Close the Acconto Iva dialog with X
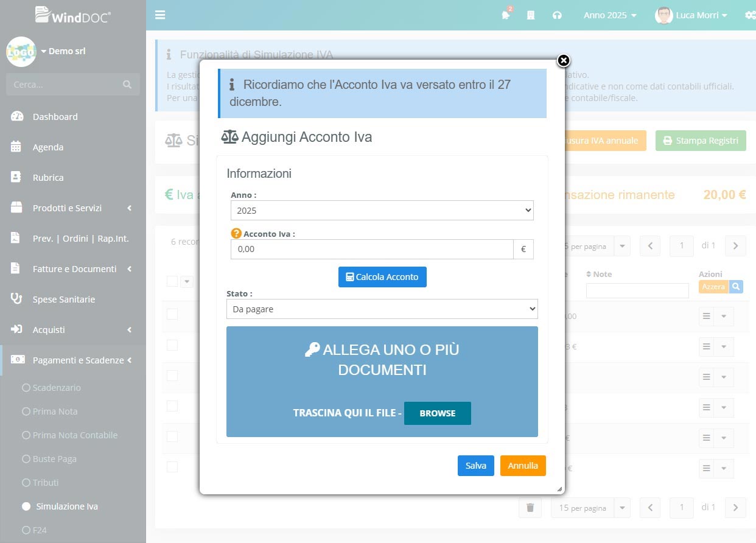756x543 pixels. 564,60
